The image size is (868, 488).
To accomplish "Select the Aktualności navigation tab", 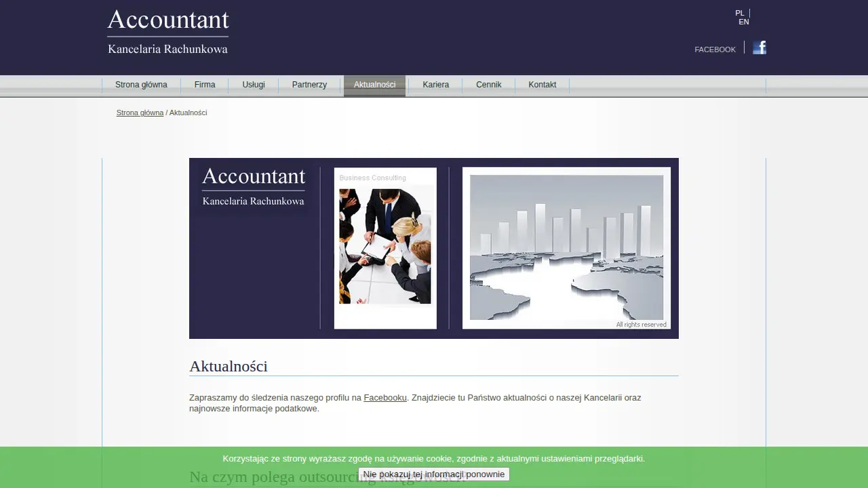I will coord(374,85).
